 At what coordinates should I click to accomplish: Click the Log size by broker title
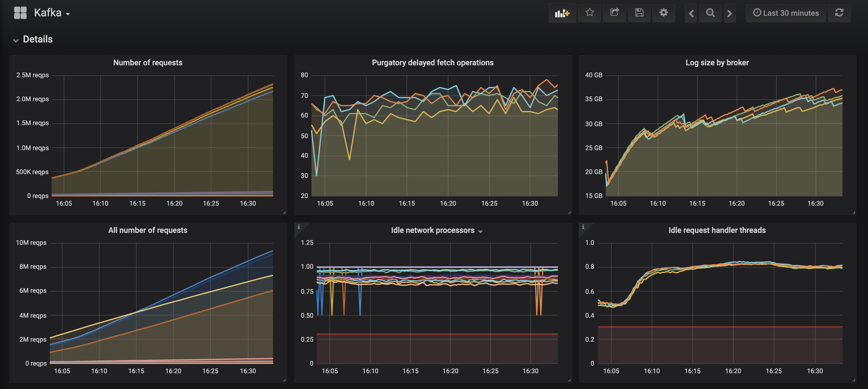[717, 63]
